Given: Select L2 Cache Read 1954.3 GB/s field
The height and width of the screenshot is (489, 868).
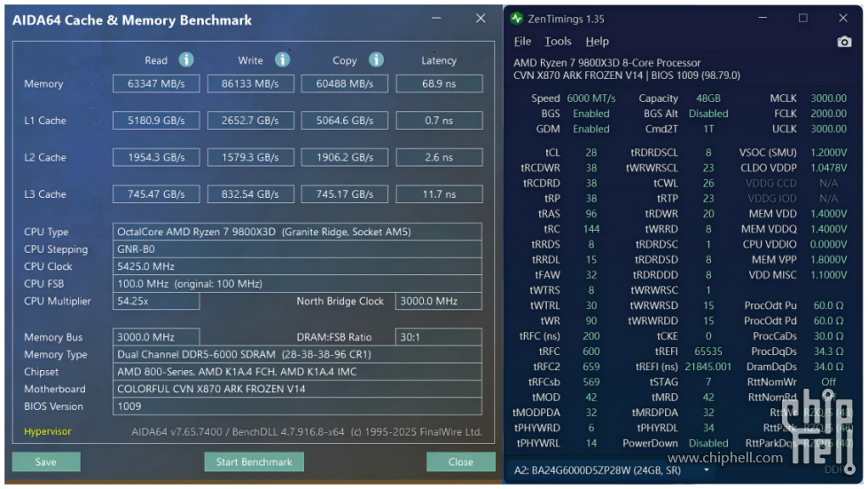Looking at the screenshot, I should [x=156, y=157].
